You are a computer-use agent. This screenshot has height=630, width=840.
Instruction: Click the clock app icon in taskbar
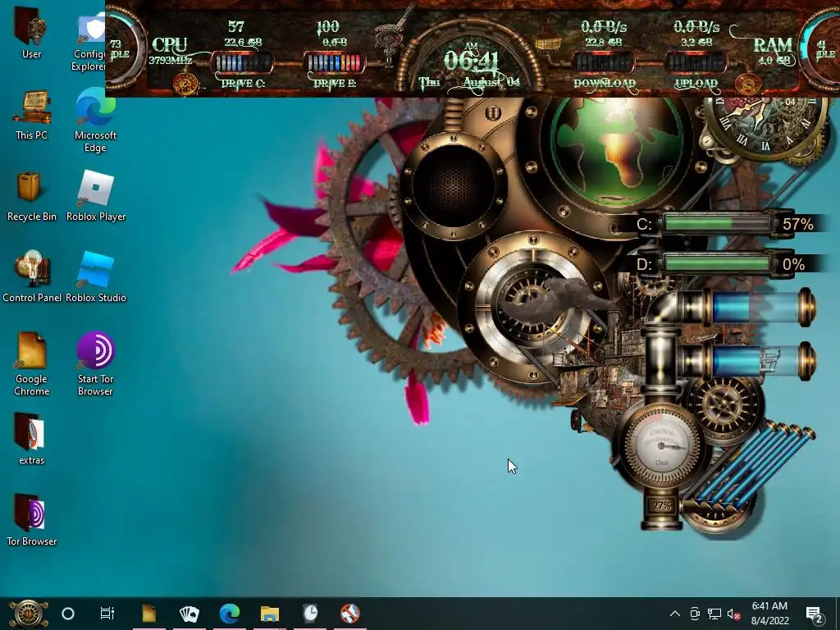[x=310, y=614]
